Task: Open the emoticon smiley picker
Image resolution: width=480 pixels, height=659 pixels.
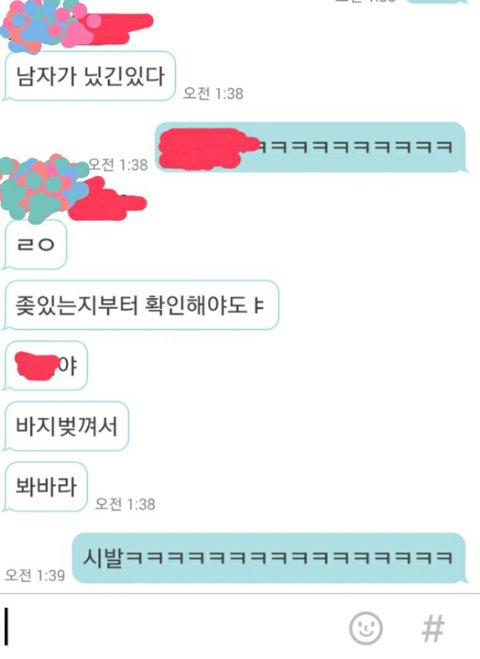Action: (x=366, y=628)
